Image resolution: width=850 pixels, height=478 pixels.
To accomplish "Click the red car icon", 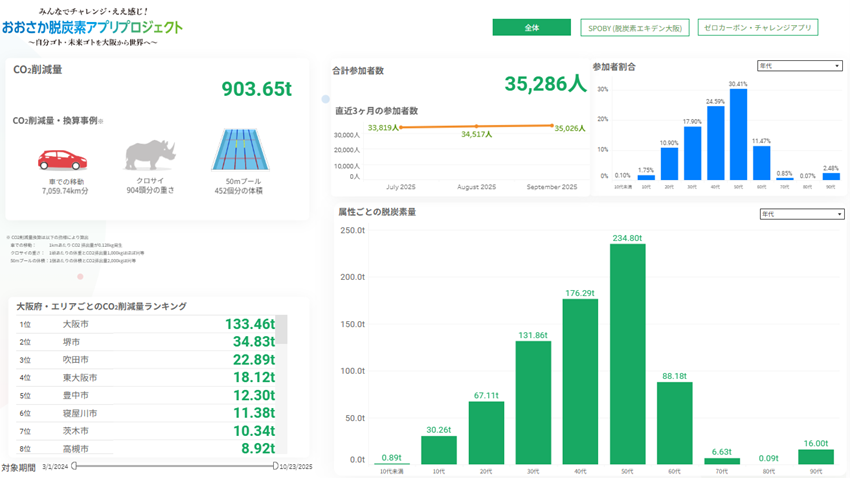I will (62, 159).
